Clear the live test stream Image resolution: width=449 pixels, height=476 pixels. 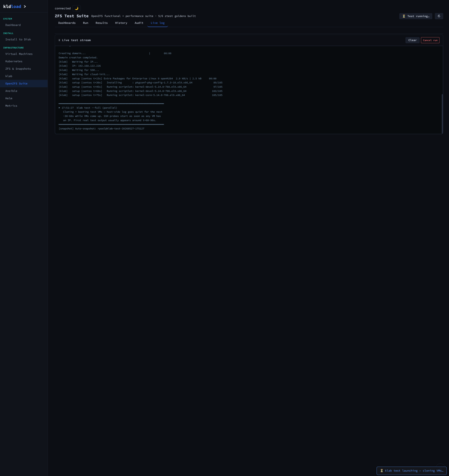pyautogui.click(x=412, y=40)
